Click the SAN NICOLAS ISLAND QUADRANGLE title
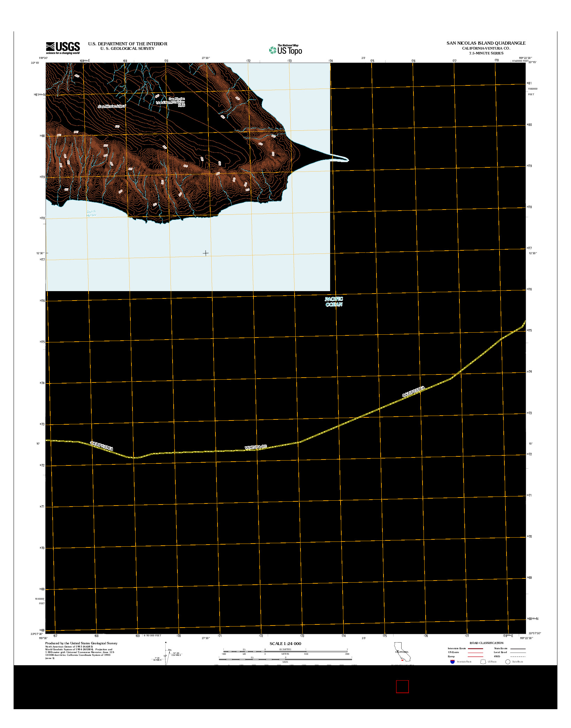571x728 pixels. click(486, 43)
